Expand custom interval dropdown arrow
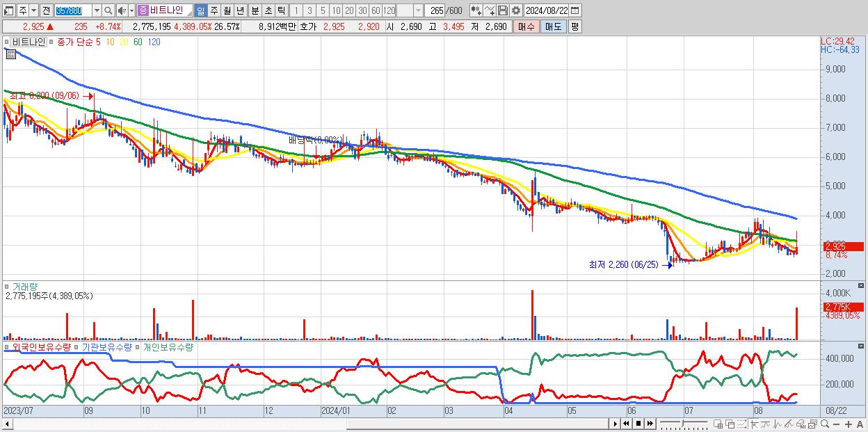 click(418, 10)
